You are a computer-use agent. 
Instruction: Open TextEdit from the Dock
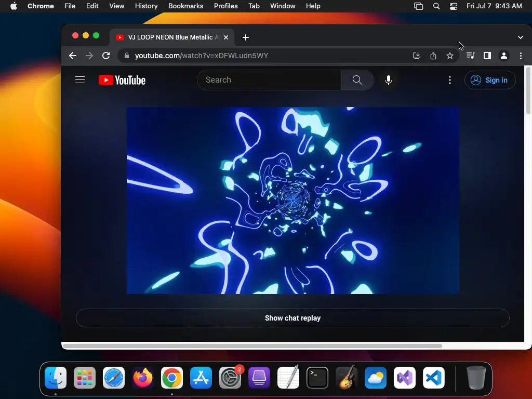[x=288, y=378]
